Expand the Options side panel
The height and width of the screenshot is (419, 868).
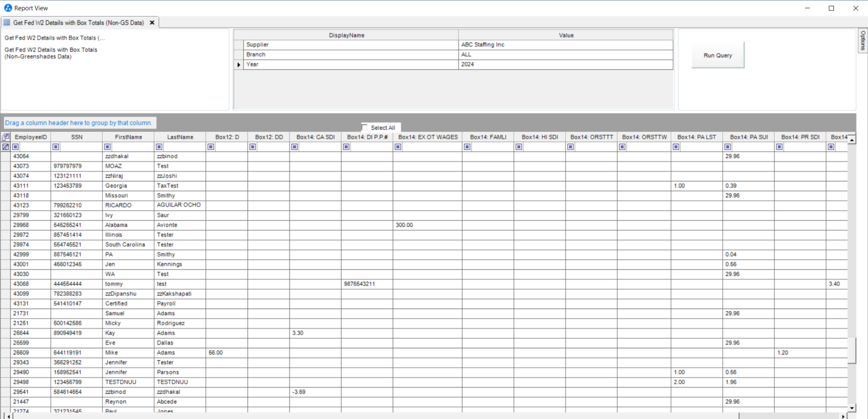(x=862, y=40)
